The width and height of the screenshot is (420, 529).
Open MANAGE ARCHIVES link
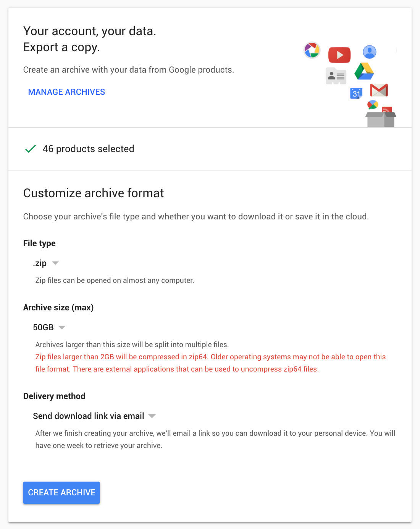coord(66,92)
